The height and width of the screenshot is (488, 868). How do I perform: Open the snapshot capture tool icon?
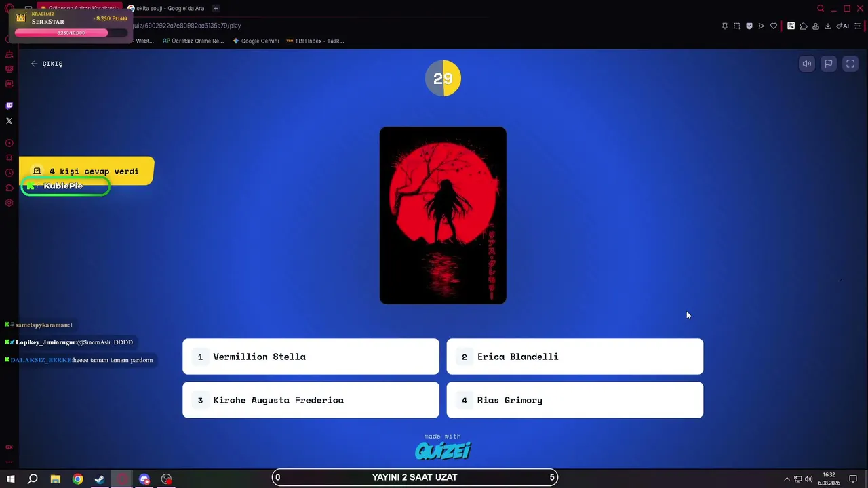737,26
